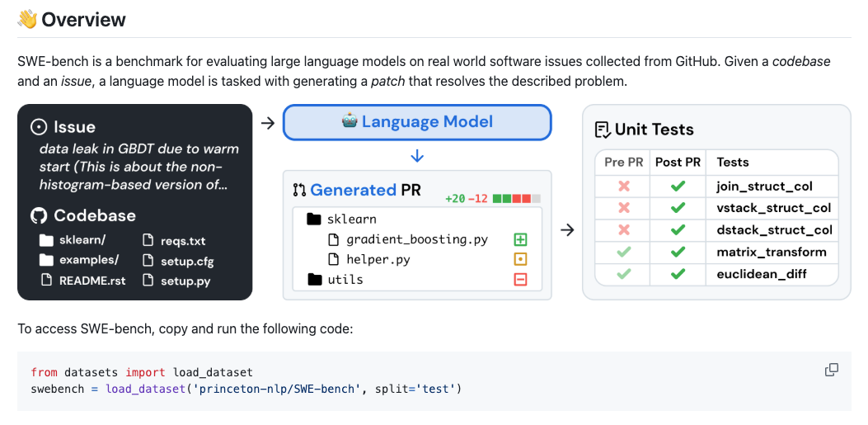Click the gray square in the diff stat bar
Image resolution: width=868 pixels, height=425 pixels.
pyautogui.click(x=536, y=198)
